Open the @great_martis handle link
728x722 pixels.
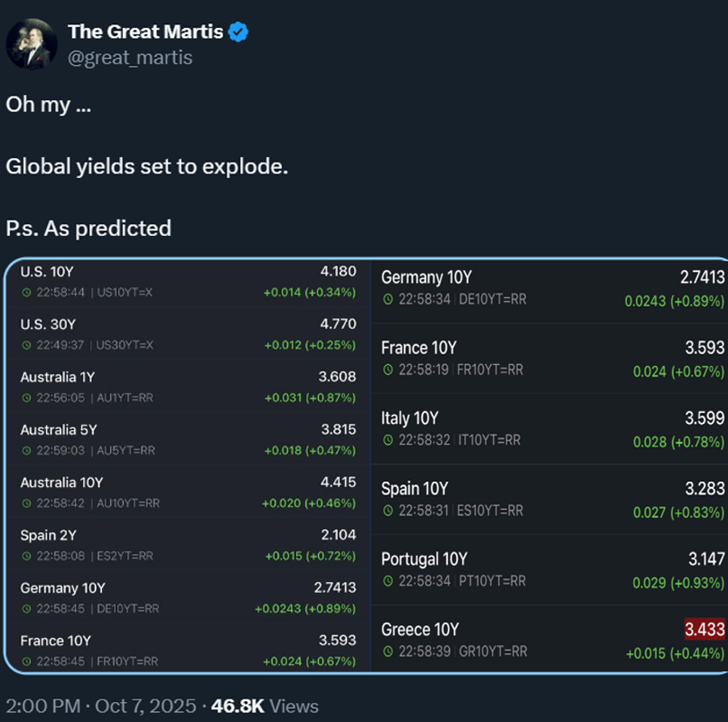(x=130, y=57)
